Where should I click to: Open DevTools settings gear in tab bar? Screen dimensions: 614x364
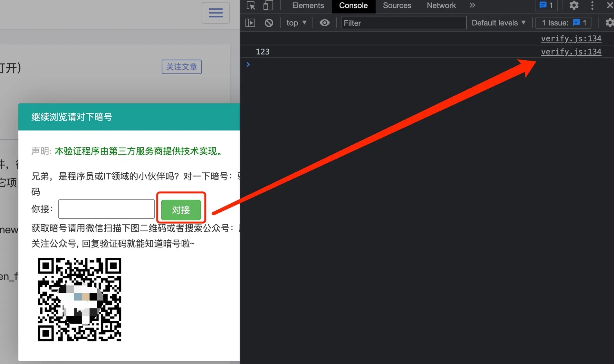tap(574, 5)
